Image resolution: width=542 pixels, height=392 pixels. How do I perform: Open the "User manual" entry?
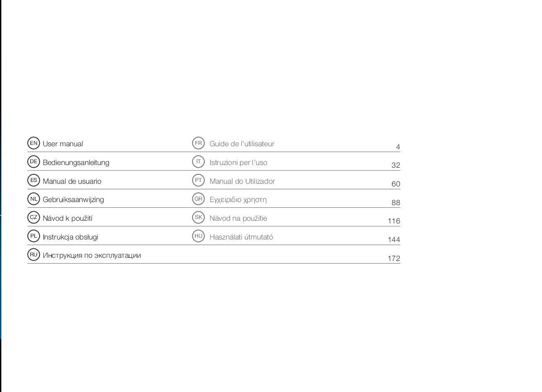[63, 144]
